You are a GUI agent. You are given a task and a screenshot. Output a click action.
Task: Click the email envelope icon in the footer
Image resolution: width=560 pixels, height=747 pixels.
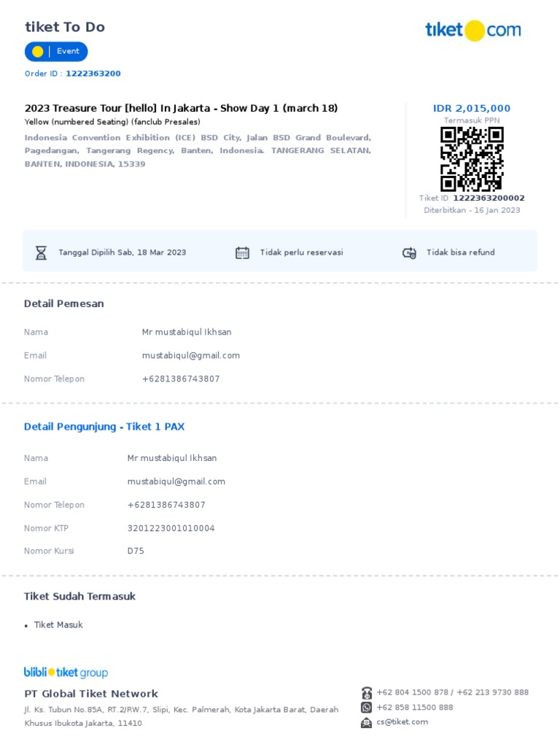pyautogui.click(x=366, y=723)
